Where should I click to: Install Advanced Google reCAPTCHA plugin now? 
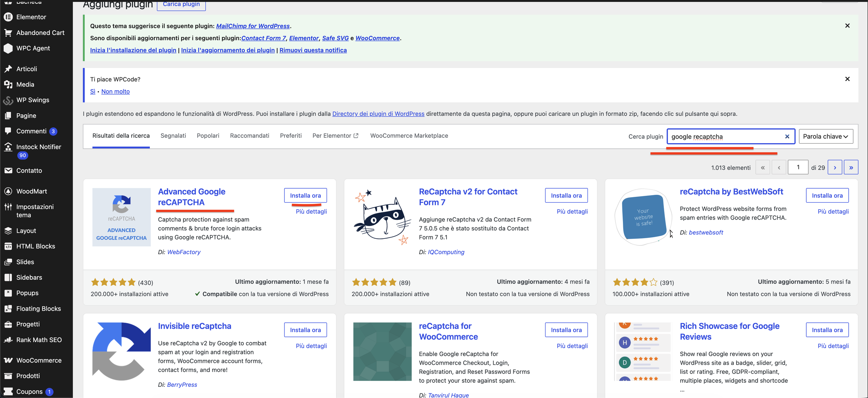305,195
